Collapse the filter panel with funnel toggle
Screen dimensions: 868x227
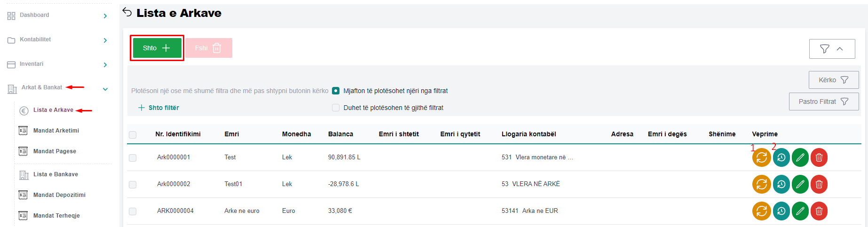pos(832,49)
